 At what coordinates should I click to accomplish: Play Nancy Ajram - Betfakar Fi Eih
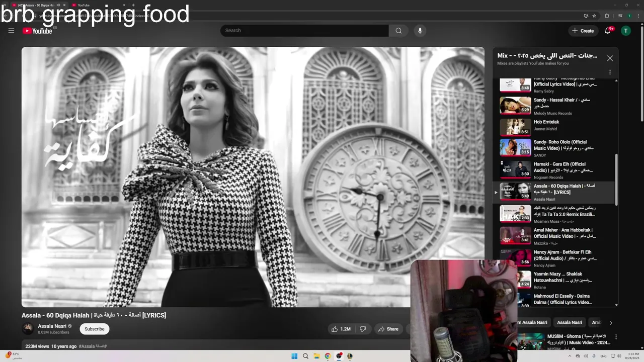tap(556, 257)
